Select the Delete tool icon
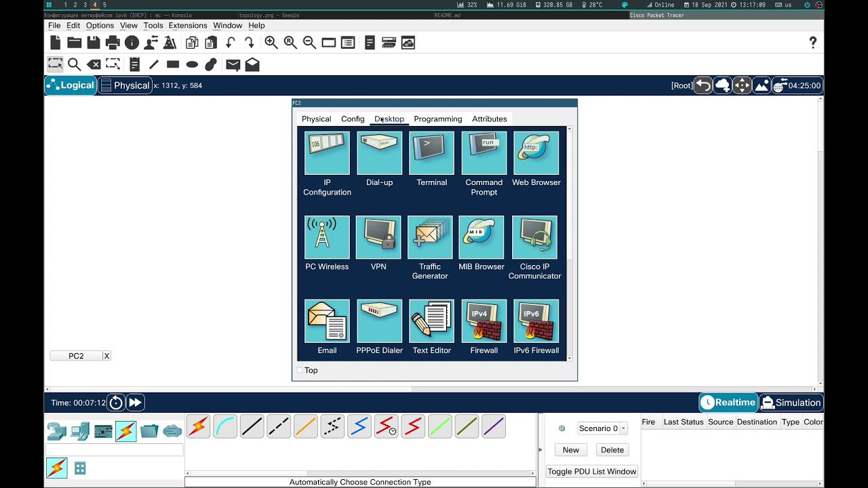 pyautogui.click(x=94, y=64)
